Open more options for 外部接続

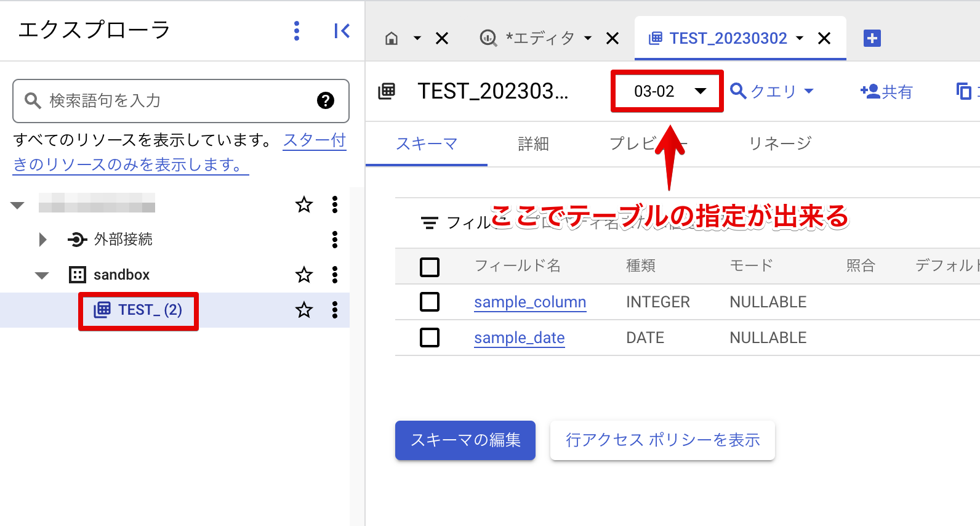click(x=335, y=240)
